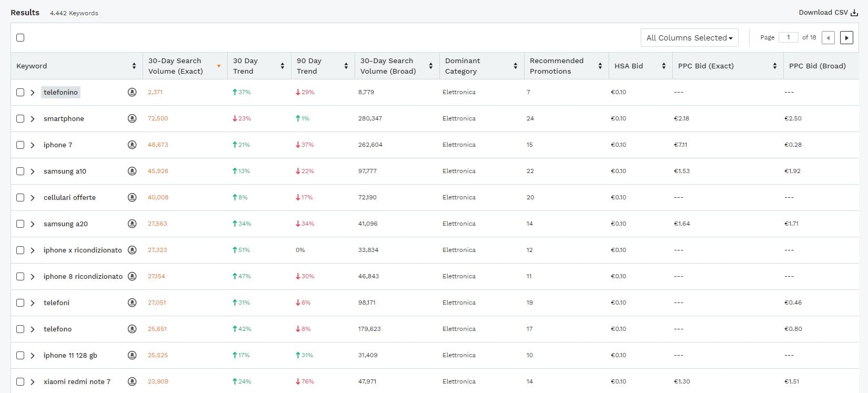The width and height of the screenshot is (868, 393).
Task: Open the Amazon icon for iphone 7
Action: point(132,145)
